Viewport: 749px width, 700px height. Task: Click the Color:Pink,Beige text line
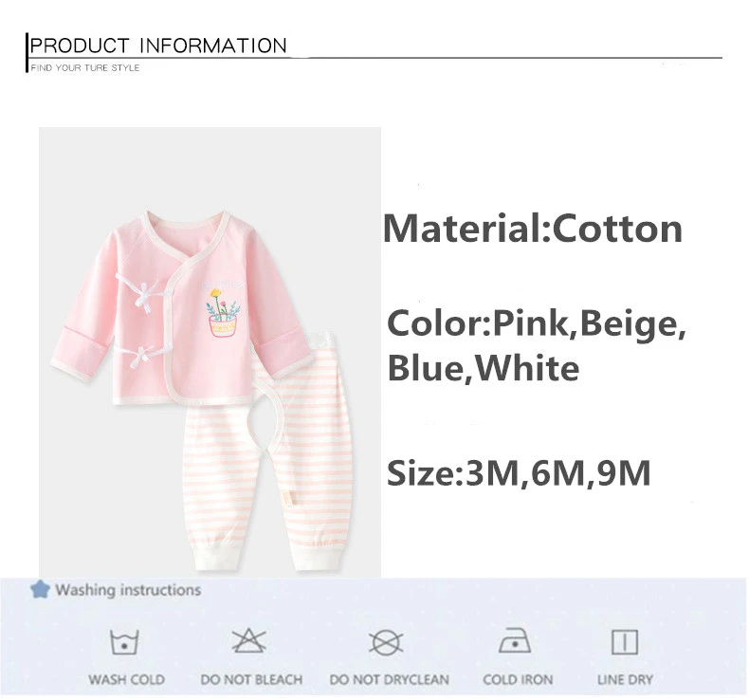click(x=537, y=324)
